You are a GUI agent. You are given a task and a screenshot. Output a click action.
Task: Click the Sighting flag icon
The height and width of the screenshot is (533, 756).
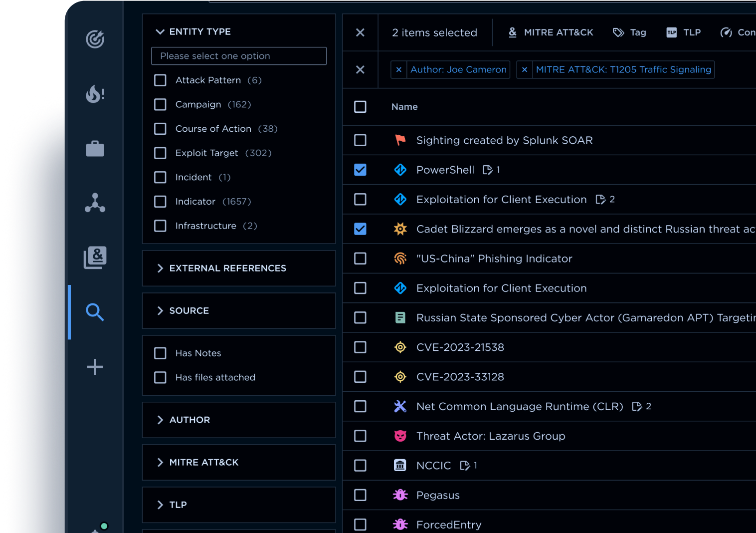(x=400, y=140)
